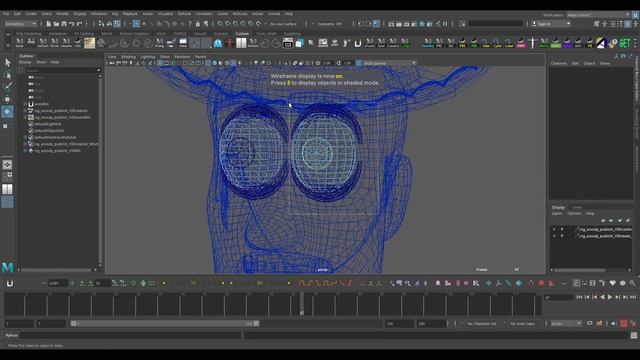
Task: Open the Deform menu
Action: [184, 14]
